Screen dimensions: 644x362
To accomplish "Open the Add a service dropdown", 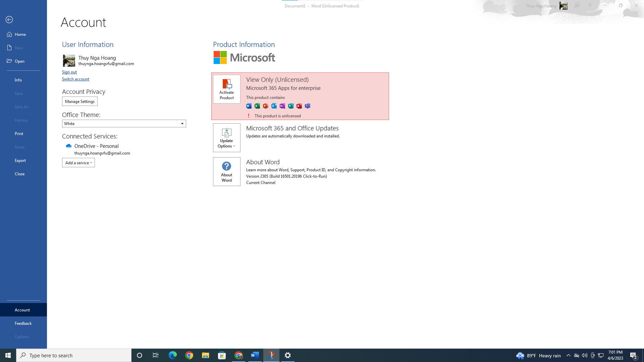I will [78, 163].
